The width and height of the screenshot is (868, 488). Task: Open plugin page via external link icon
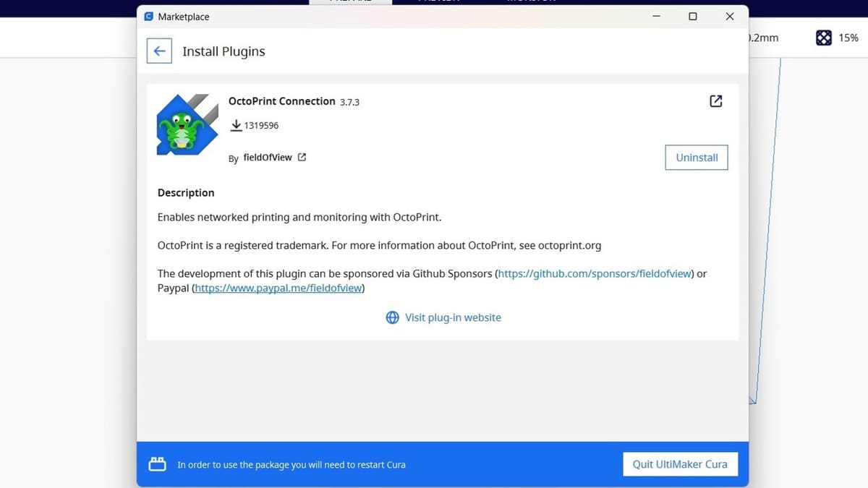tap(715, 101)
